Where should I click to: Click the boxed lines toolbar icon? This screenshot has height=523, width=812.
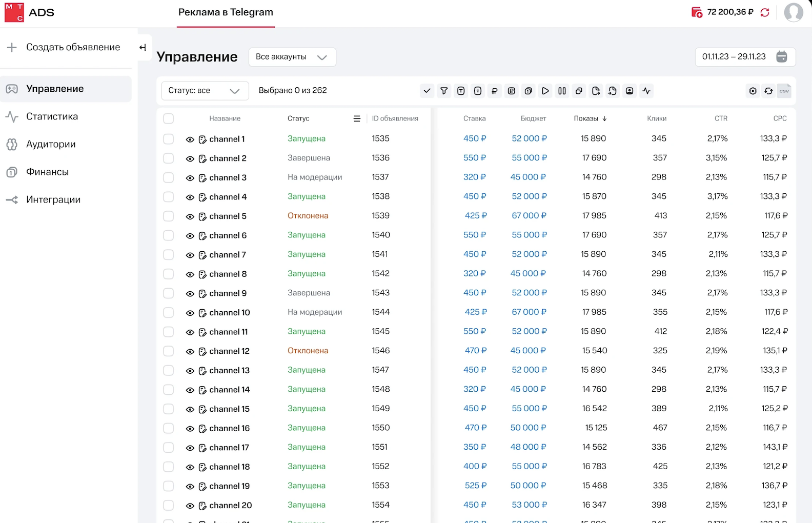coord(478,91)
